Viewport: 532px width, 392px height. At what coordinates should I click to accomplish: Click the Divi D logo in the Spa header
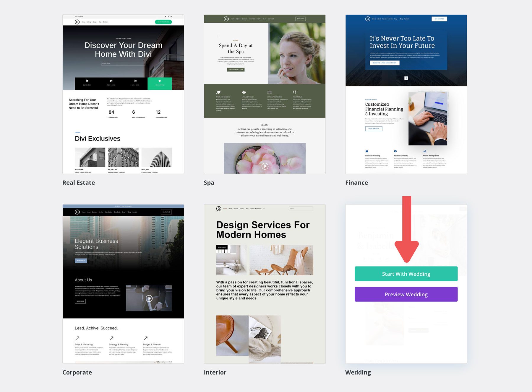226,19
